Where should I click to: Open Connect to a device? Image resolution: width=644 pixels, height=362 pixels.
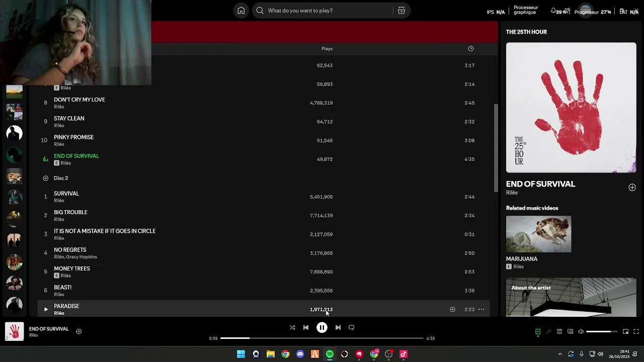click(x=570, y=331)
